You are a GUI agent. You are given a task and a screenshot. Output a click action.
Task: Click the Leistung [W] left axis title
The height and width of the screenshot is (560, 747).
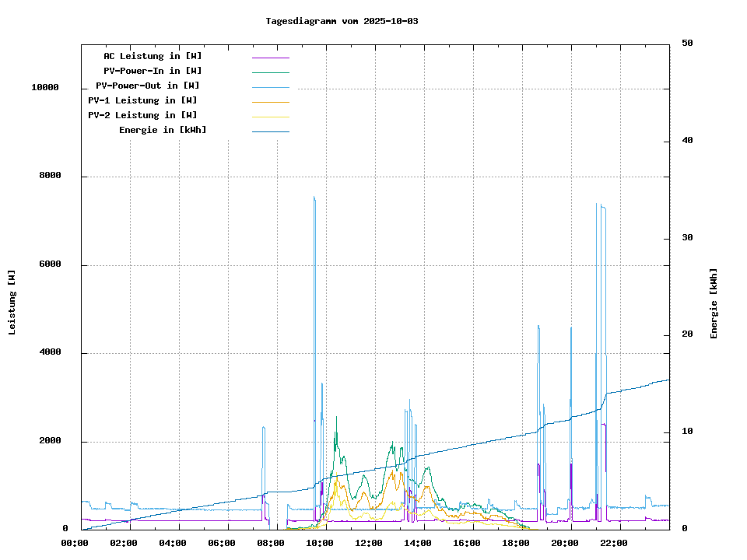tap(12, 303)
